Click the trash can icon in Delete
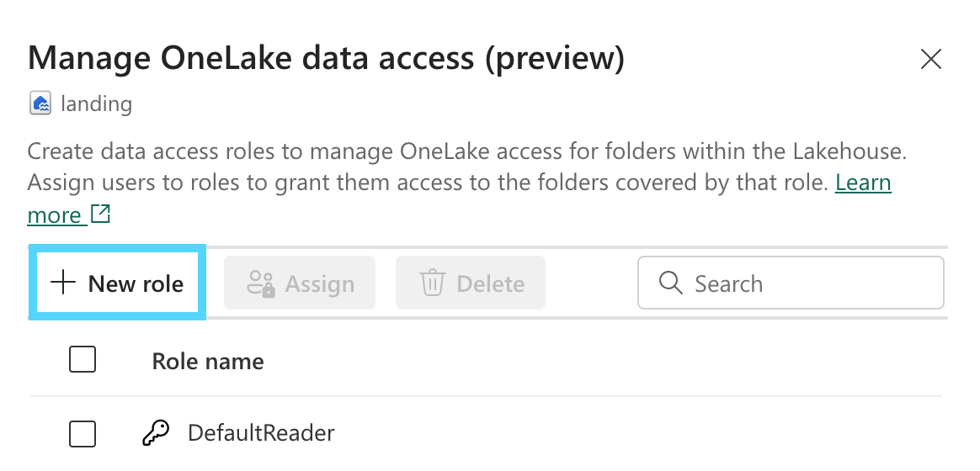Viewport: 980px width, 471px height. 432,283
